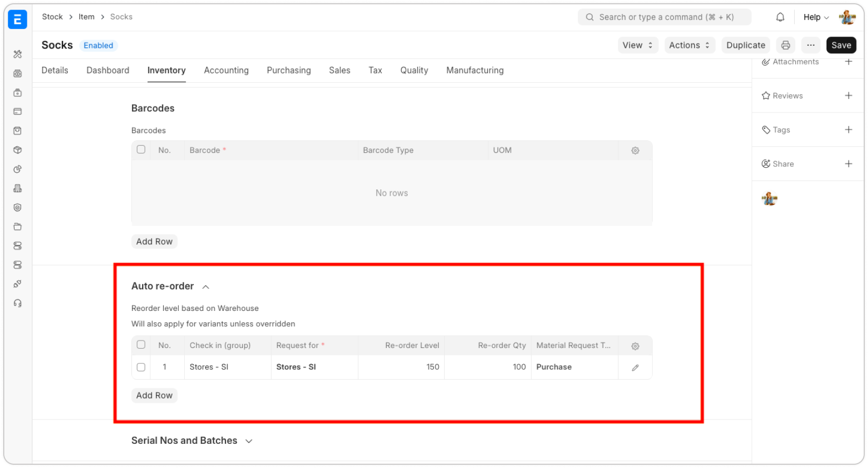This screenshot has height=468, width=868.
Task: Go to Item breadcrumb link
Action: click(86, 17)
